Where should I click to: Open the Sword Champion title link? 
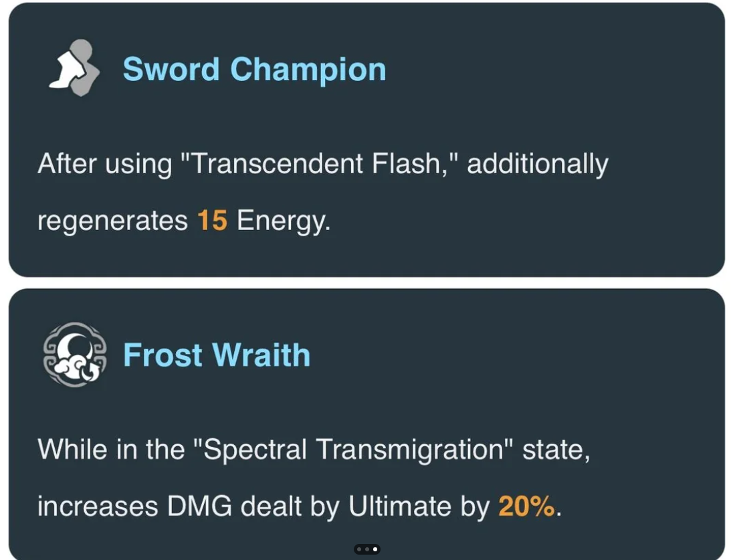[255, 69]
